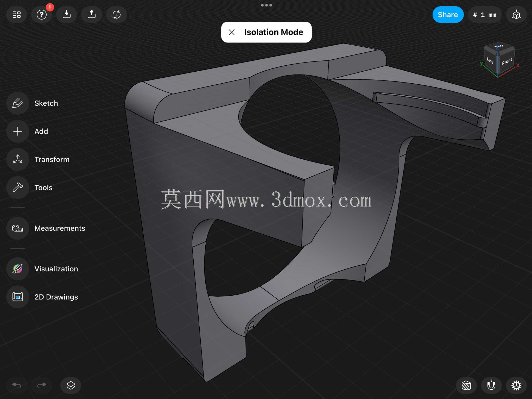The width and height of the screenshot is (532, 399).
Task: Click the import download icon
Action: pos(67,15)
